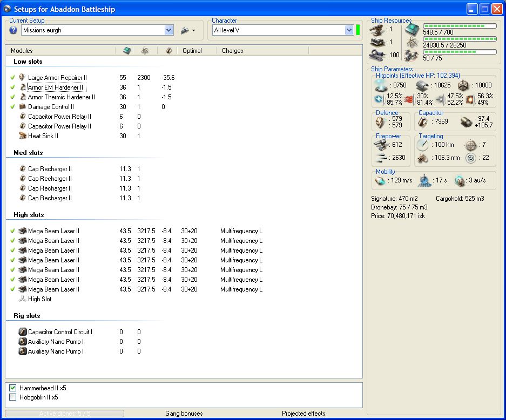Click the empty High Slot icon
506x420 pixels.
(23, 299)
